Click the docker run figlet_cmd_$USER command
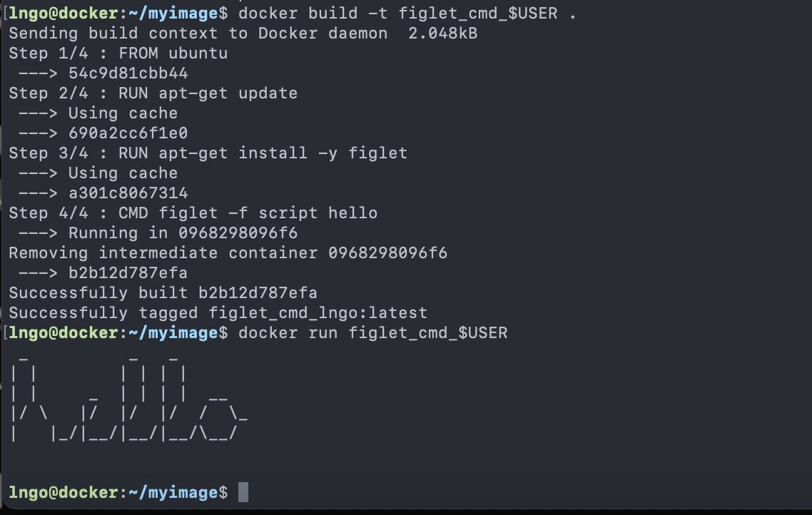 coord(372,333)
